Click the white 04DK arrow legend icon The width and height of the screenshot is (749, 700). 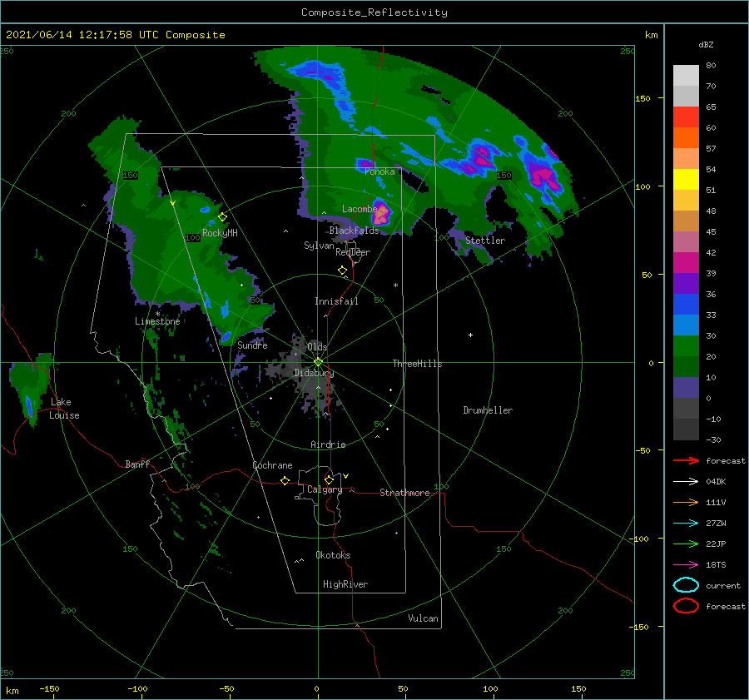coord(686,482)
